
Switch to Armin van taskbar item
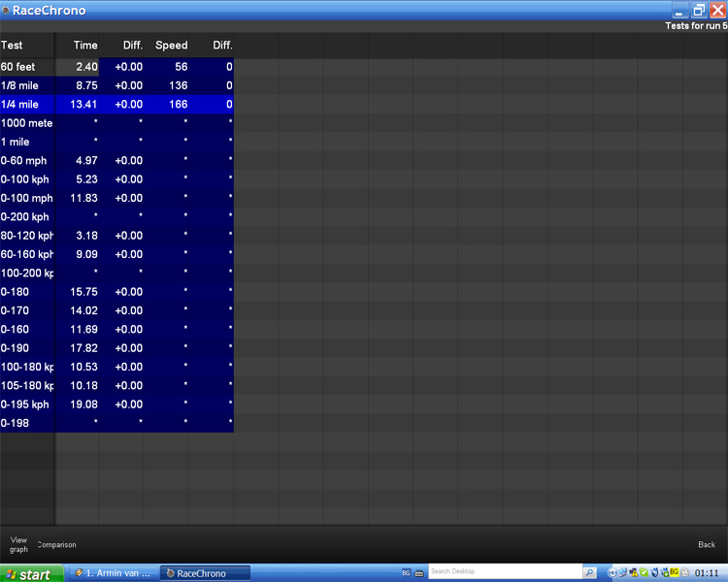pyautogui.click(x=112, y=573)
